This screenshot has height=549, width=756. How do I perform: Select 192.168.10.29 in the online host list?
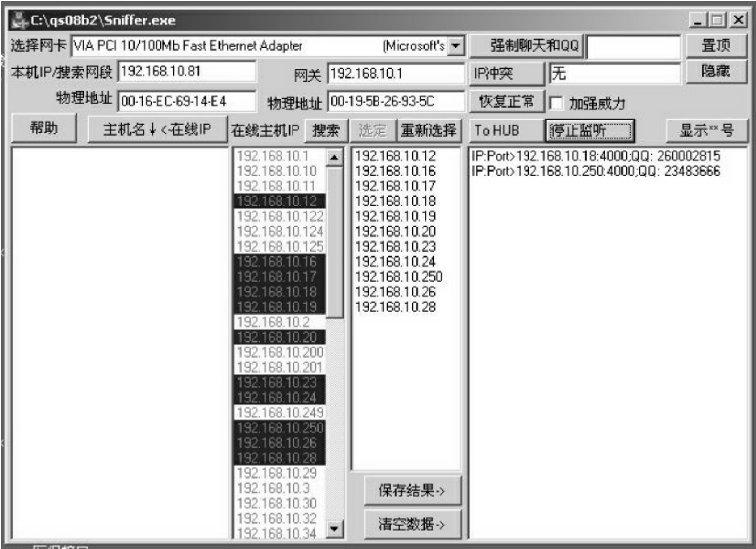tap(280, 473)
